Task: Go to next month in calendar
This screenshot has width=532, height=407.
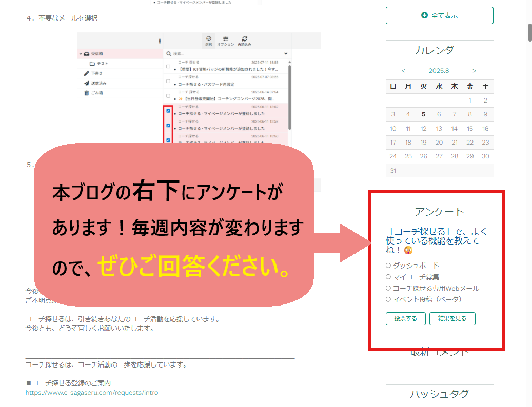Action: 475,71
